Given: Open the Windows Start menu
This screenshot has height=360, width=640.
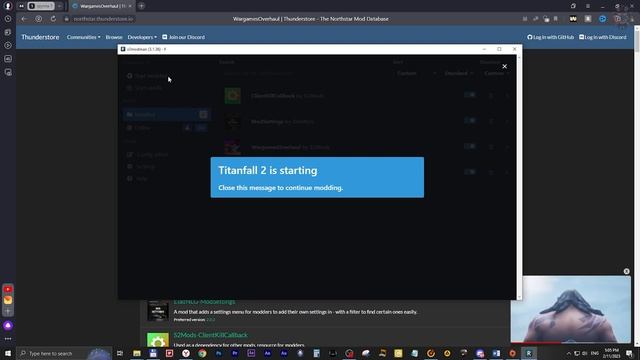Looking at the screenshot, I should click(8, 353).
